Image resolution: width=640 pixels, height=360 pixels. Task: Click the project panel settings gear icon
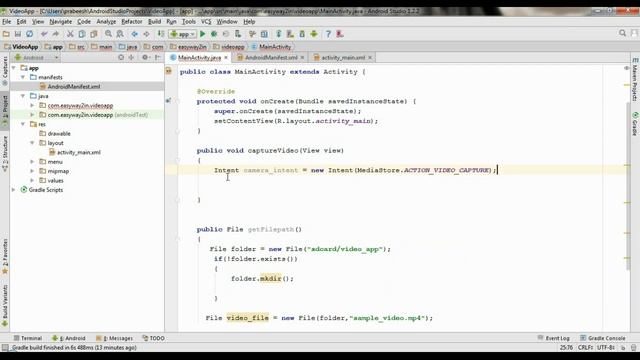click(145, 58)
